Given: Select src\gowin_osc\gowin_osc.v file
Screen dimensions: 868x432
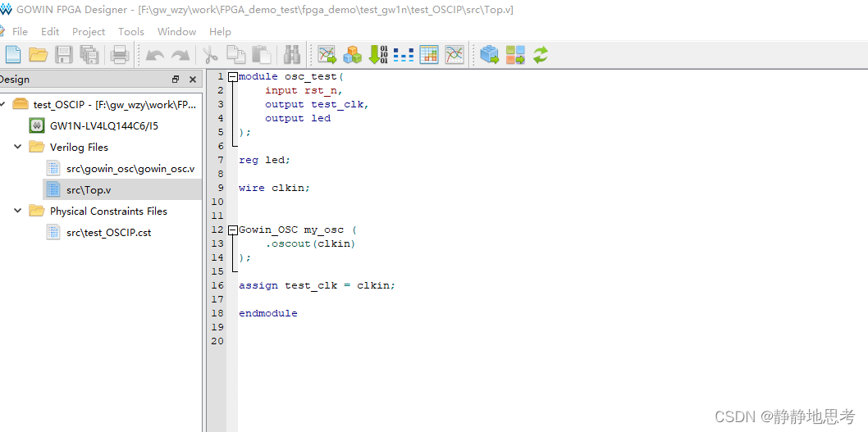Looking at the screenshot, I should coord(130,168).
